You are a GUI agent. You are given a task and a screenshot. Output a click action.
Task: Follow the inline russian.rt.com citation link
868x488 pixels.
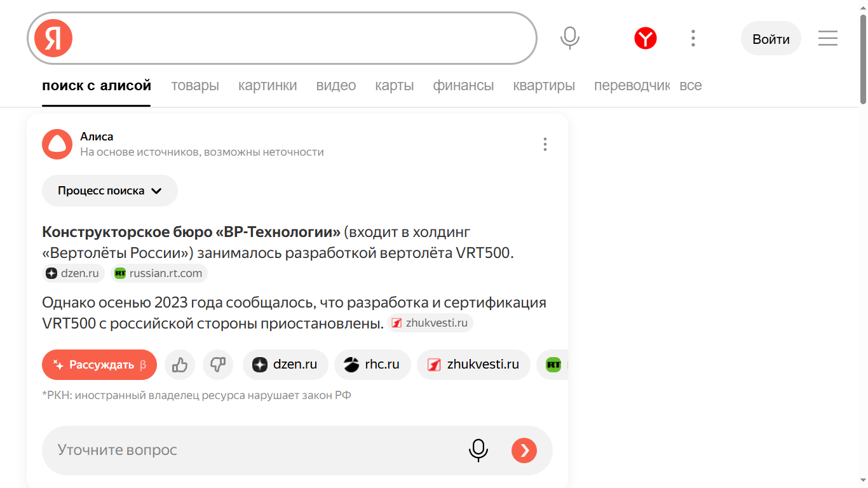click(x=159, y=273)
